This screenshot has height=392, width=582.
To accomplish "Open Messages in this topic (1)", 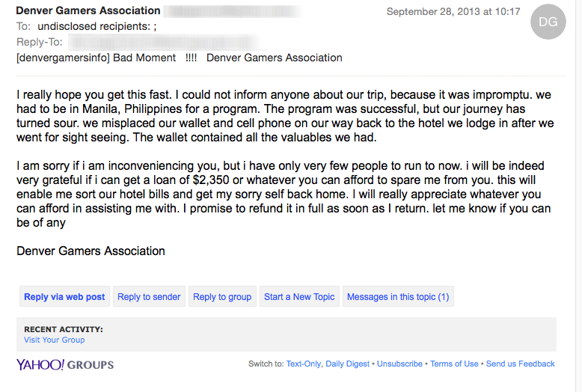I will 398,296.
